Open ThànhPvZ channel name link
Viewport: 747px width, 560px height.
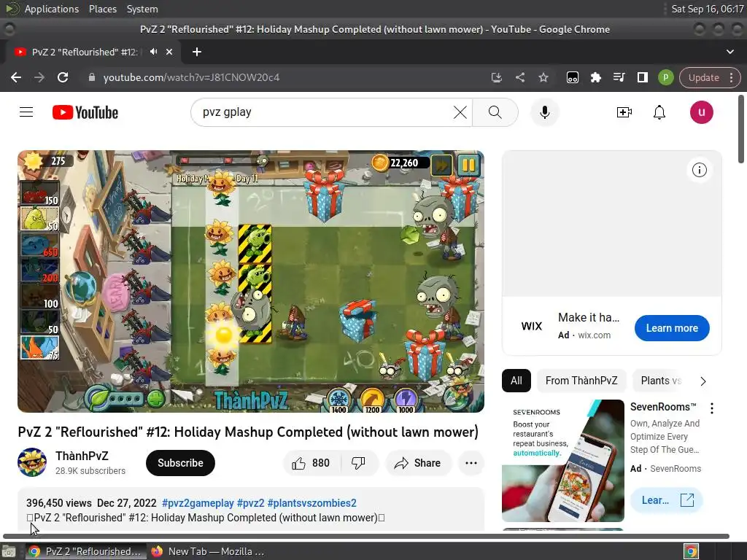click(82, 456)
